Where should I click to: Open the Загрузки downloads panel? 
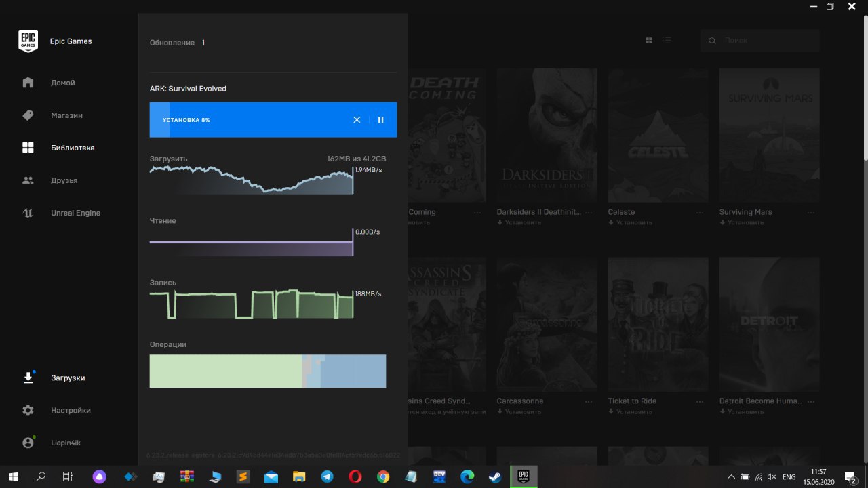click(x=69, y=378)
